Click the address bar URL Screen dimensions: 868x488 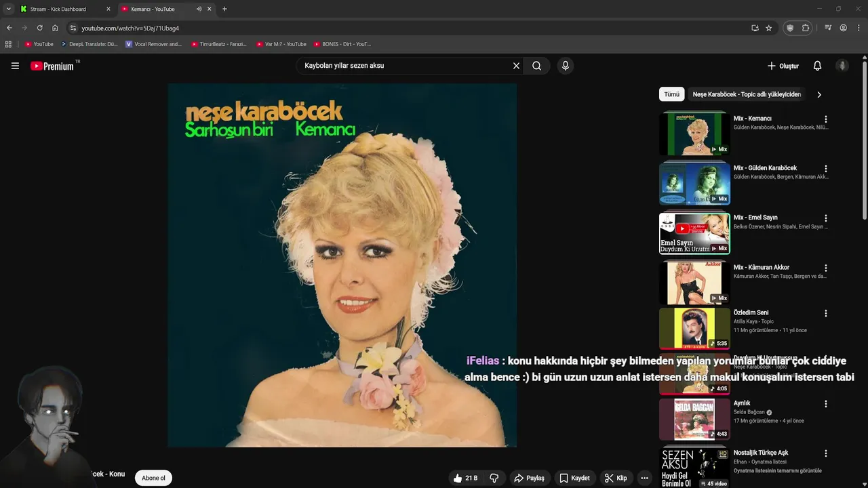[130, 28]
